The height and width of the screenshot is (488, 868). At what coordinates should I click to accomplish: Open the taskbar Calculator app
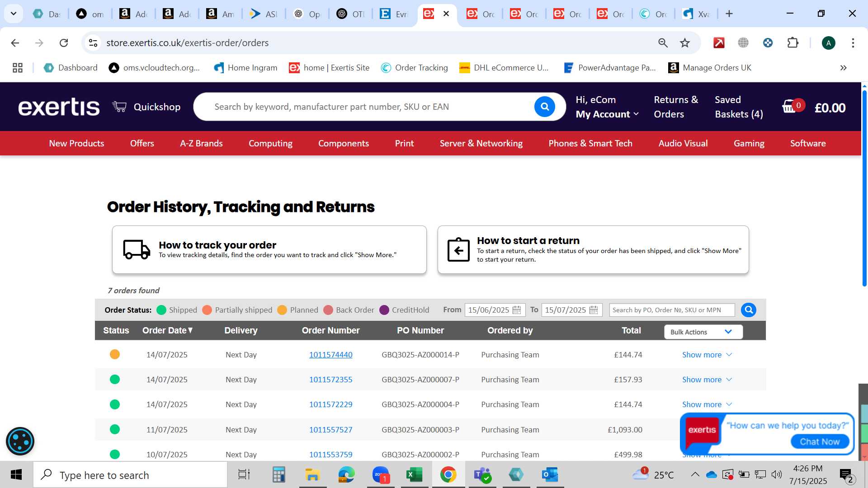(278, 474)
